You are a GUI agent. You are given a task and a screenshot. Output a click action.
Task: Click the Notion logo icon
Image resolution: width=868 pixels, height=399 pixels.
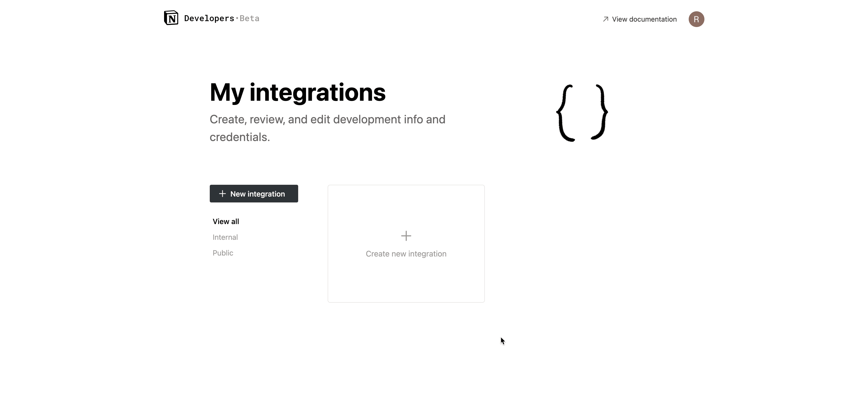pos(171,18)
